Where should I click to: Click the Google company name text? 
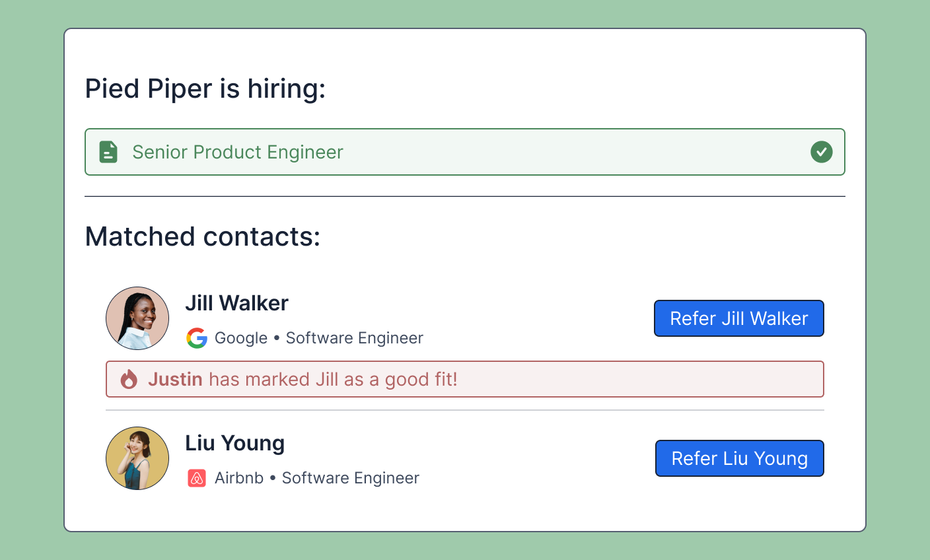241,338
